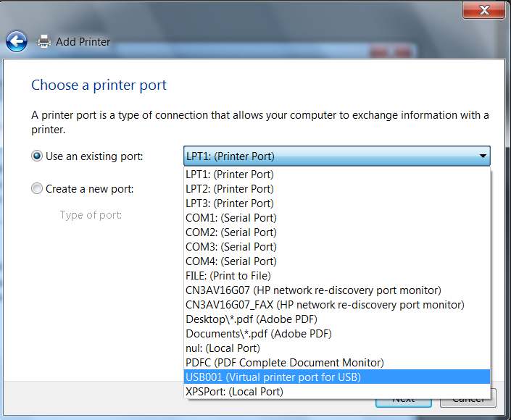This screenshot has width=511, height=420.
Task: Pick LPT3: (Printer Port) option
Action: point(229,203)
